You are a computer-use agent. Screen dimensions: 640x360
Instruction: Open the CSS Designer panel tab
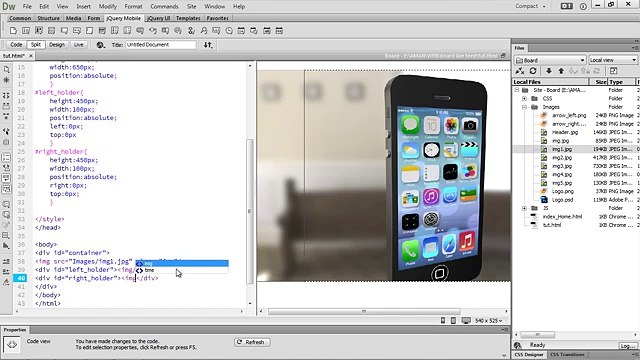point(529,355)
